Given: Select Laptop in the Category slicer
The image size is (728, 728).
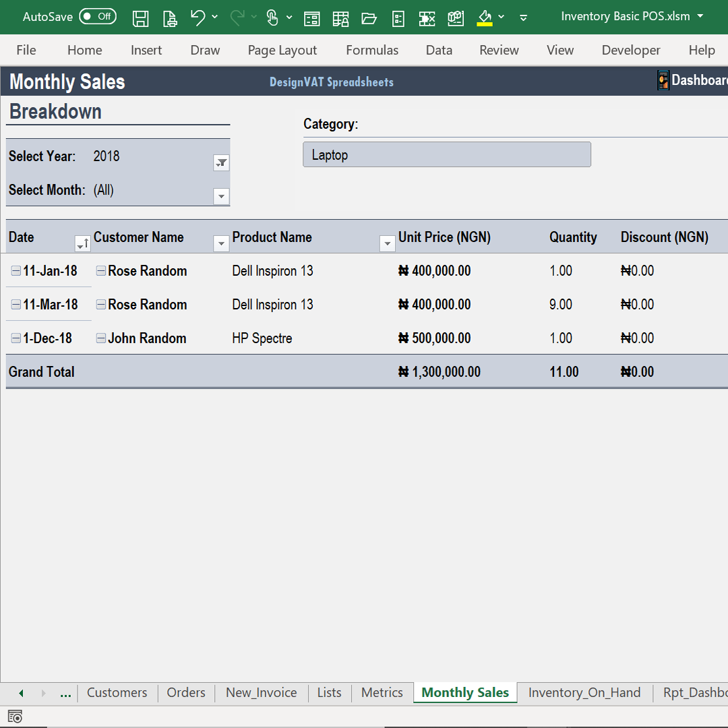Looking at the screenshot, I should pos(447,154).
